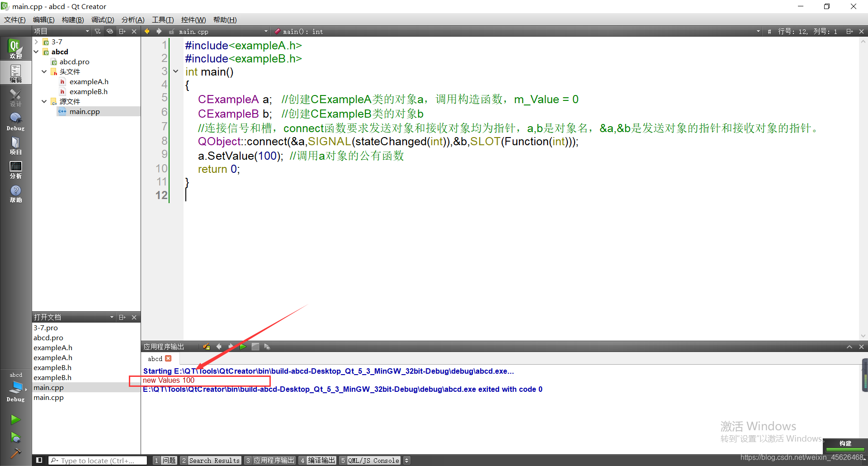Viewport: 868px width, 466px height.
Task: Open the Analyze (分析) mode
Action: click(15, 169)
